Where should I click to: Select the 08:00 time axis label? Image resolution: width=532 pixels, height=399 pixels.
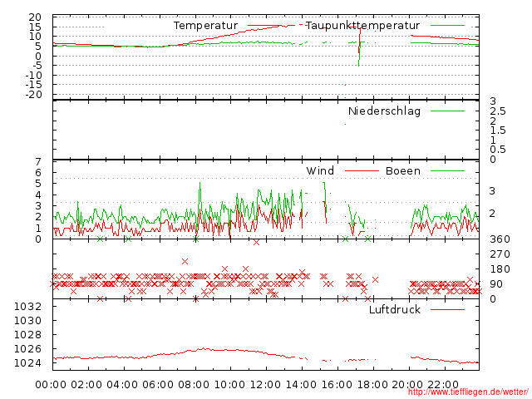(x=194, y=385)
